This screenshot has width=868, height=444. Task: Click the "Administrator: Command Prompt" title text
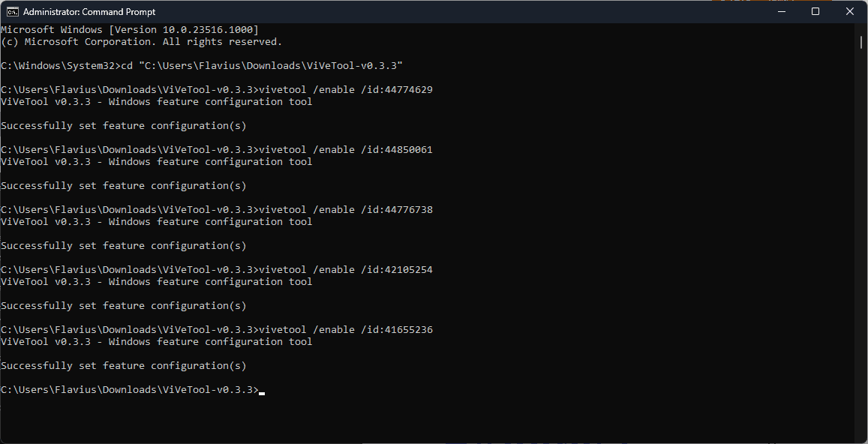(89, 12)
